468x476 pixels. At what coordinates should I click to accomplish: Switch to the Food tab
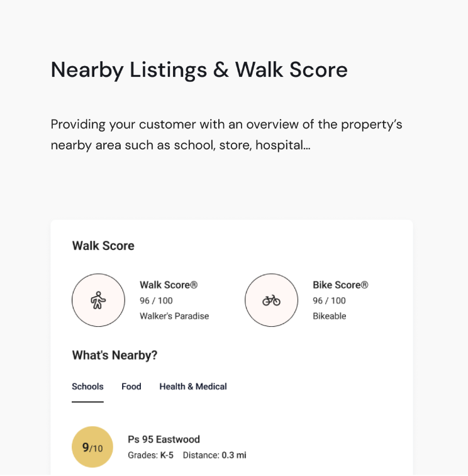coord(131,387)
